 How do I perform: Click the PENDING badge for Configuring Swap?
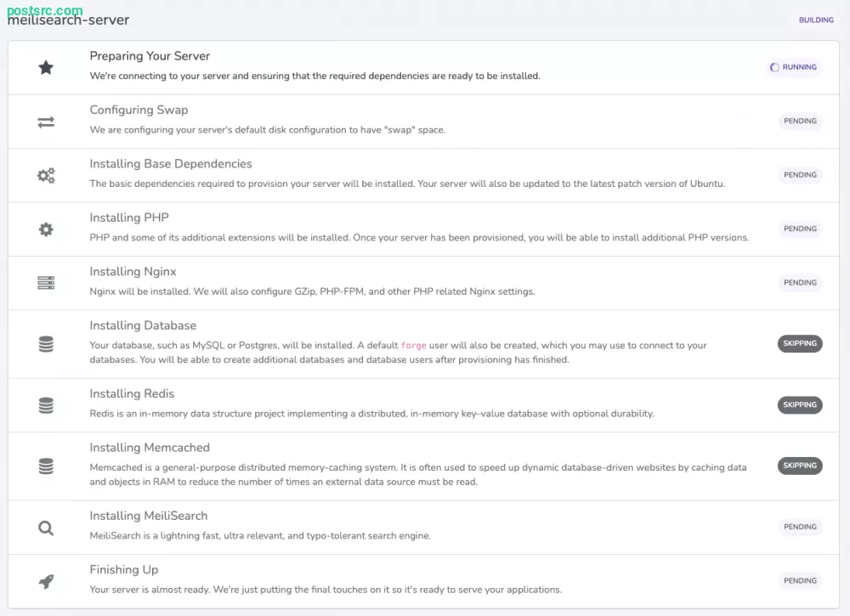[800, 122]
